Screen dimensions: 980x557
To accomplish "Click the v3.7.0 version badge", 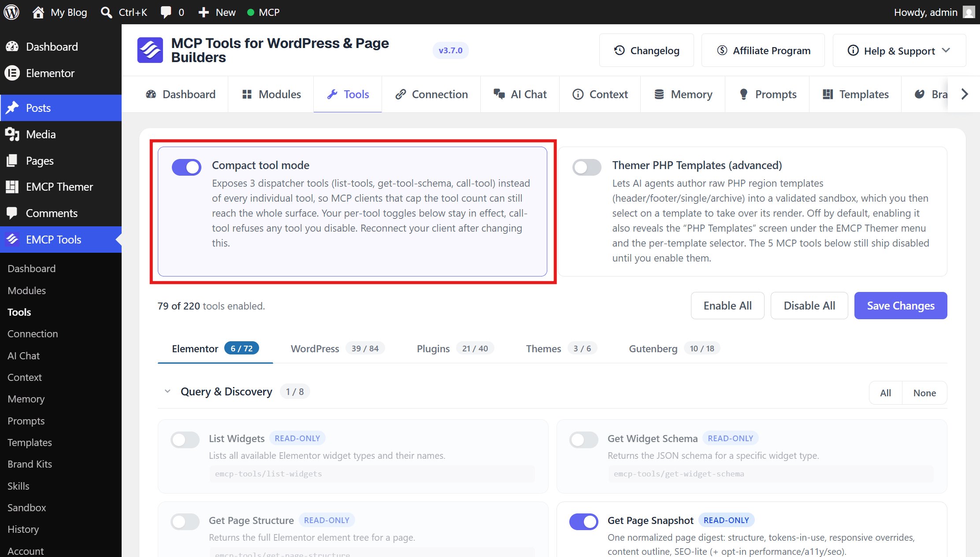I will (x=450, y=50).
